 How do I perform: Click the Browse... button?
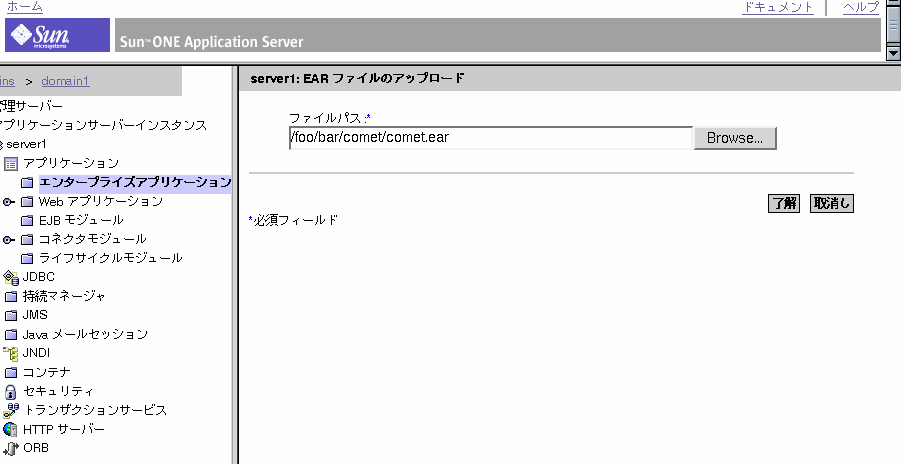[735, 139]
